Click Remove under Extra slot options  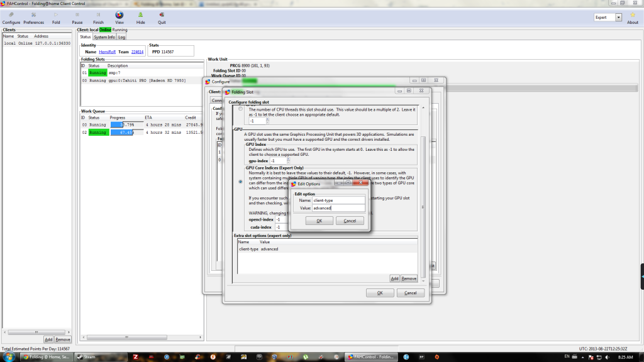409,278
